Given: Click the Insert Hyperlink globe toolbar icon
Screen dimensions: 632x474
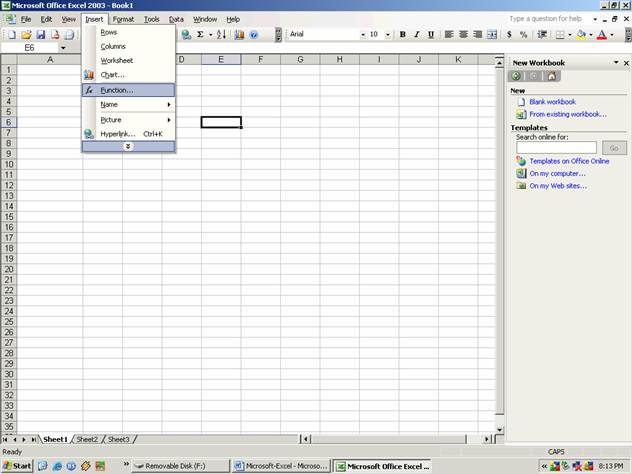Looking at the screenshot, I should click(186, 35).
